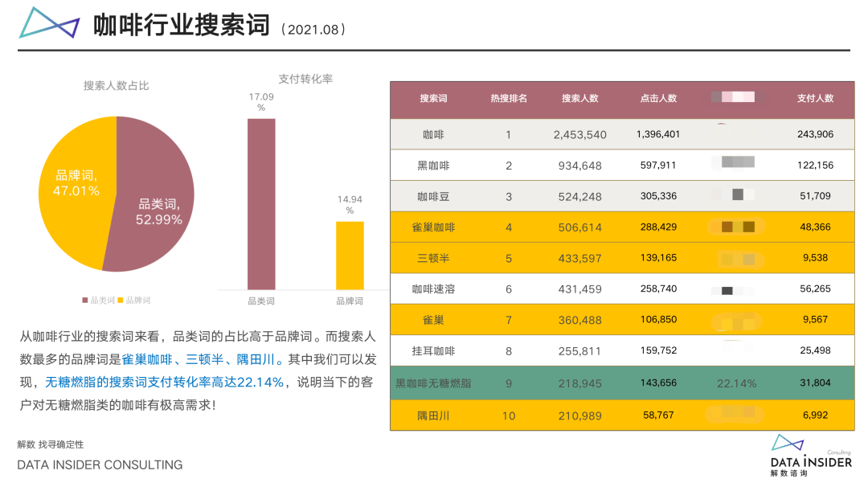Click the click count 1,396,401

658,134
